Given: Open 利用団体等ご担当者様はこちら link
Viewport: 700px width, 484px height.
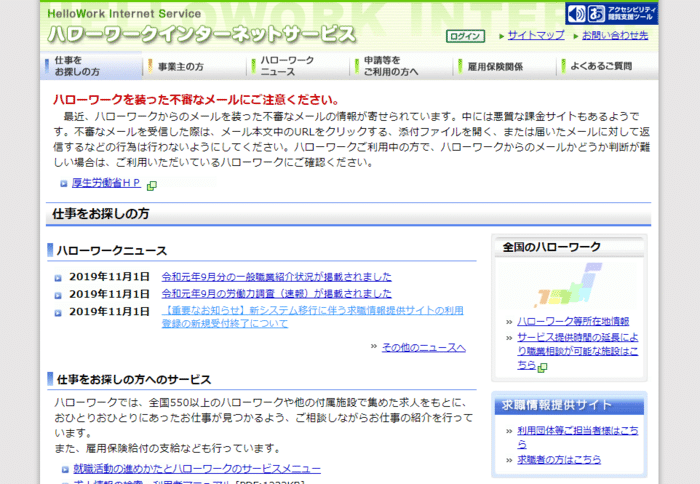Looking at the screenshot, I should coord(577,430).
